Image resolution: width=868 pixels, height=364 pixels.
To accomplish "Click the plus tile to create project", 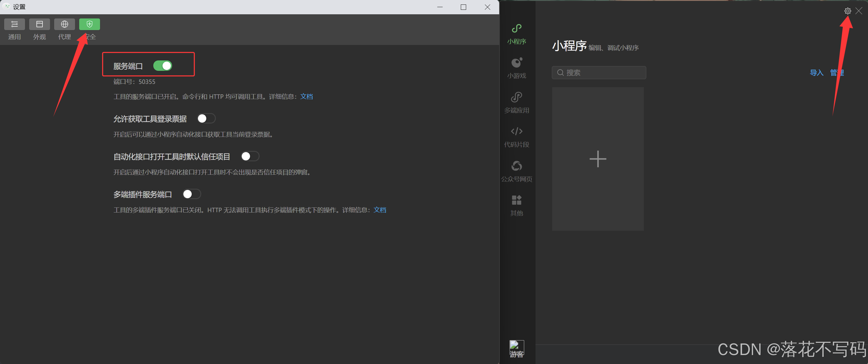I will tap(597, 159).
